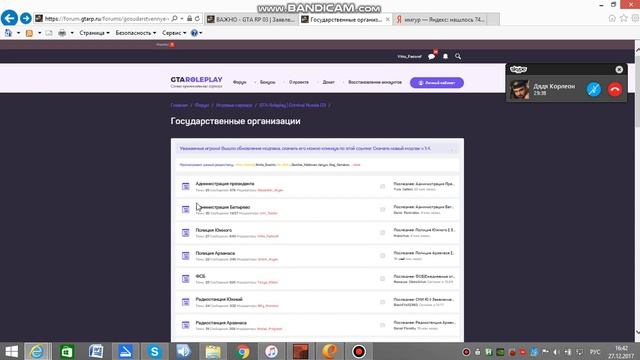Click the Личный кабинет button
Screen dimensions: 640x360
(437, 82)
